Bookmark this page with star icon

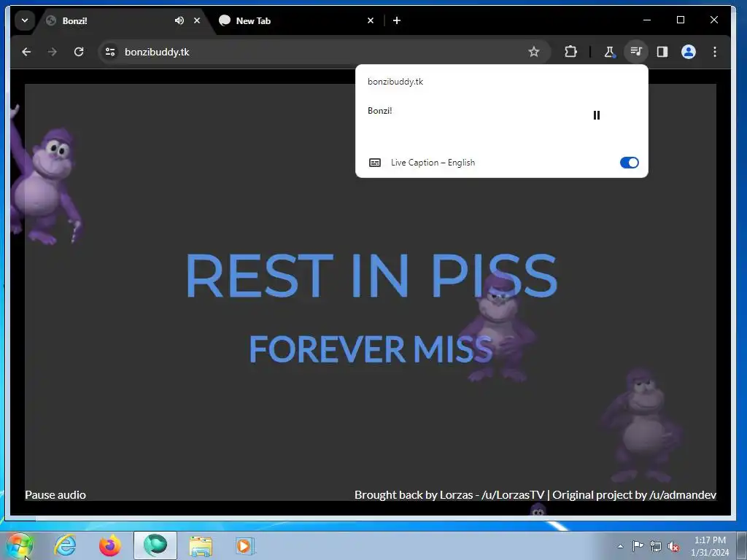click(x=533, y=52)
